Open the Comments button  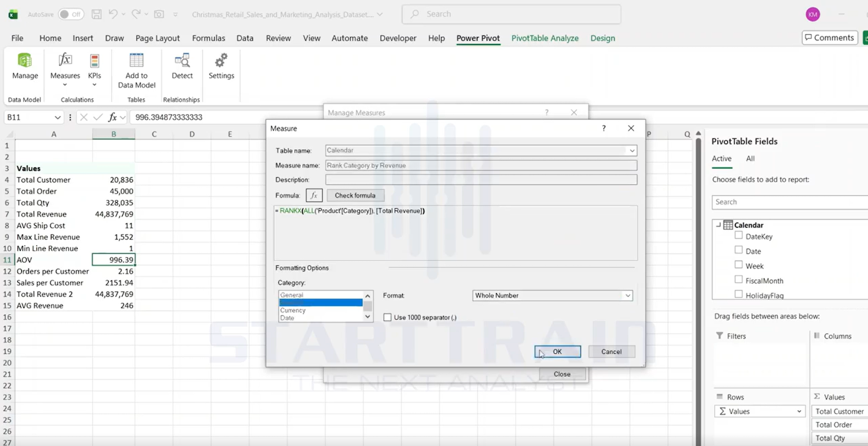point(829,38)
